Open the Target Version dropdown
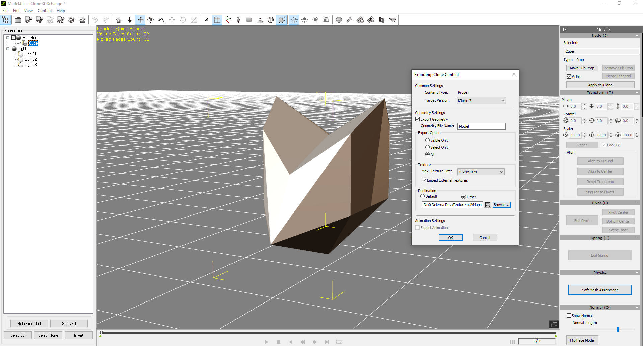Image resolution: width=644 pixels, height=346 pixels. pyautogui.click(x=481, y=101)
